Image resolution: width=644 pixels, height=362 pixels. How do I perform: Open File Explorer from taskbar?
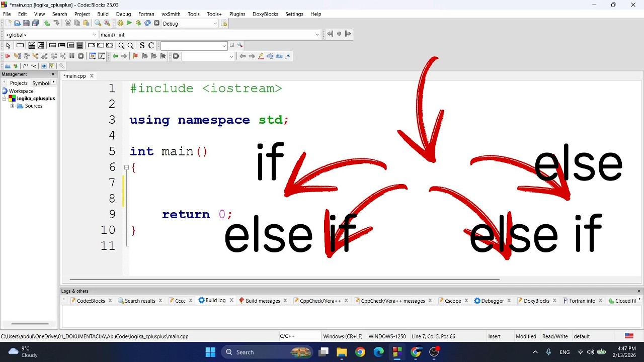coord(342,352)
